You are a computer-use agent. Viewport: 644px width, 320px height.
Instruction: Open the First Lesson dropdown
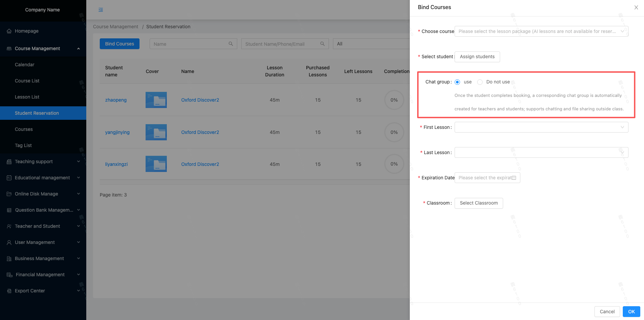point(541,127)
